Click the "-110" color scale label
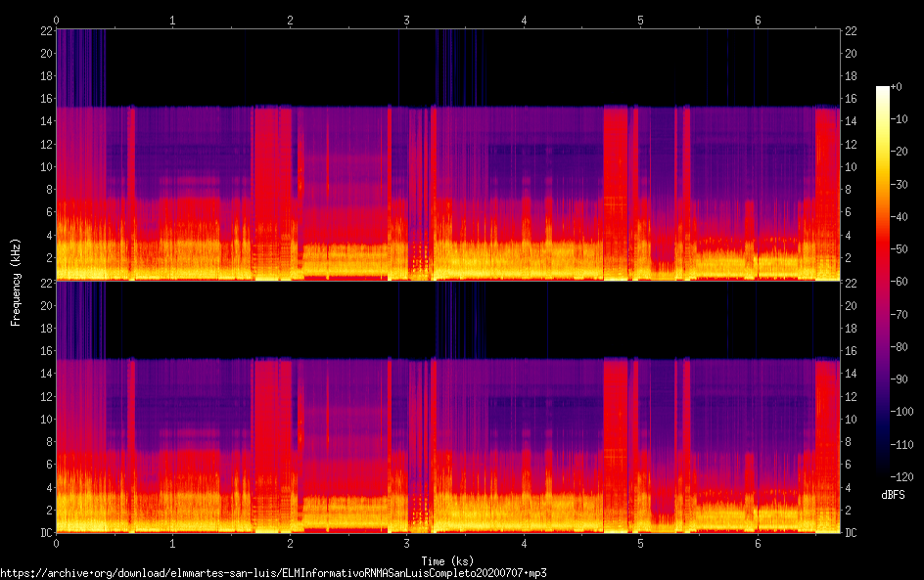 [901, 445]
